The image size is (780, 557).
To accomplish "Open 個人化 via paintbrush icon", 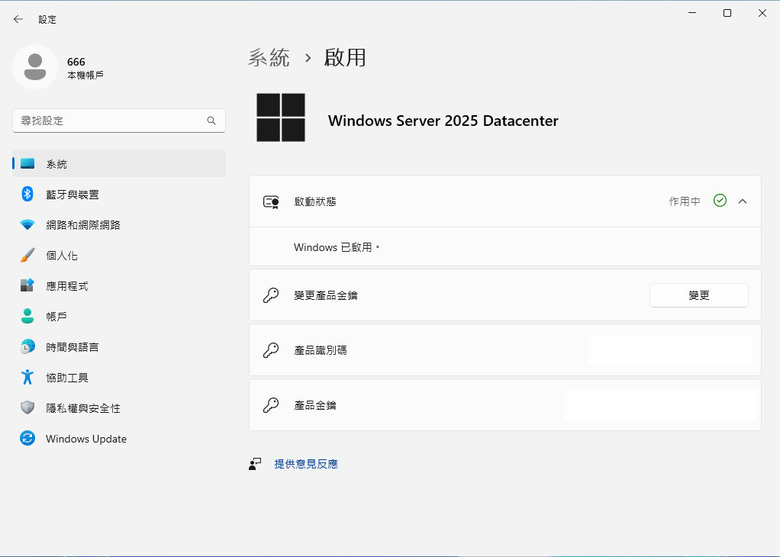I will point(27,255).
